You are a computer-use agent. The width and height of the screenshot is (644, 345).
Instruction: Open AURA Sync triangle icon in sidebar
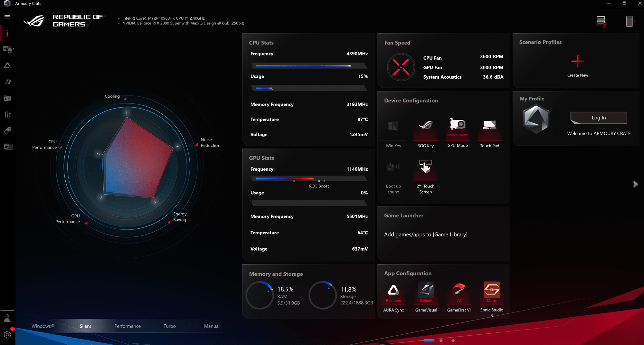pyautogui.click(x=7, y=66)
